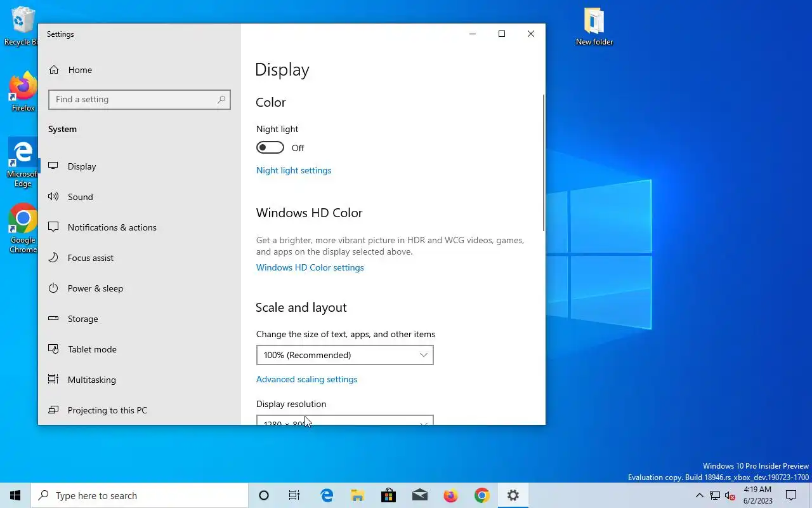Open Home in Settings sidebar
This screenshot has width=812, height=508.
(x=140, y=70)
